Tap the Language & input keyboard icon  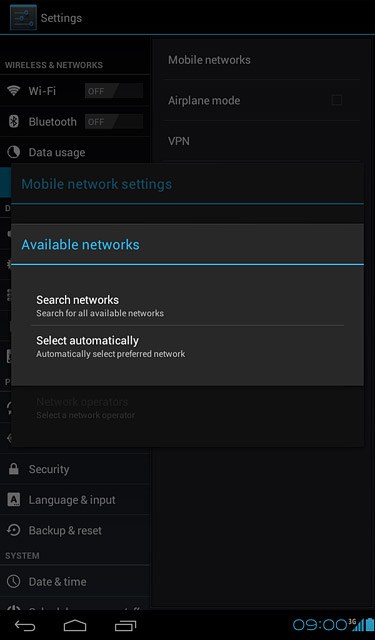(x=14, y=500)
